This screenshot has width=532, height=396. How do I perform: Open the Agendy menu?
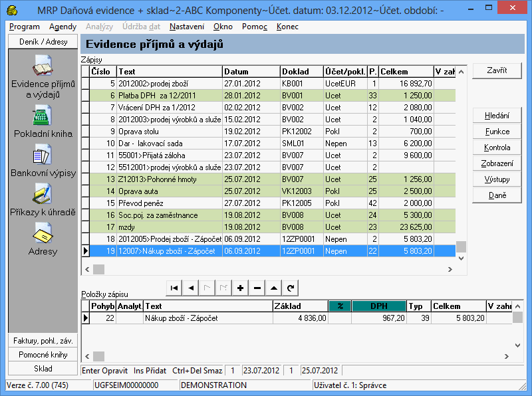pyautogui.click(x=63, y=27)
